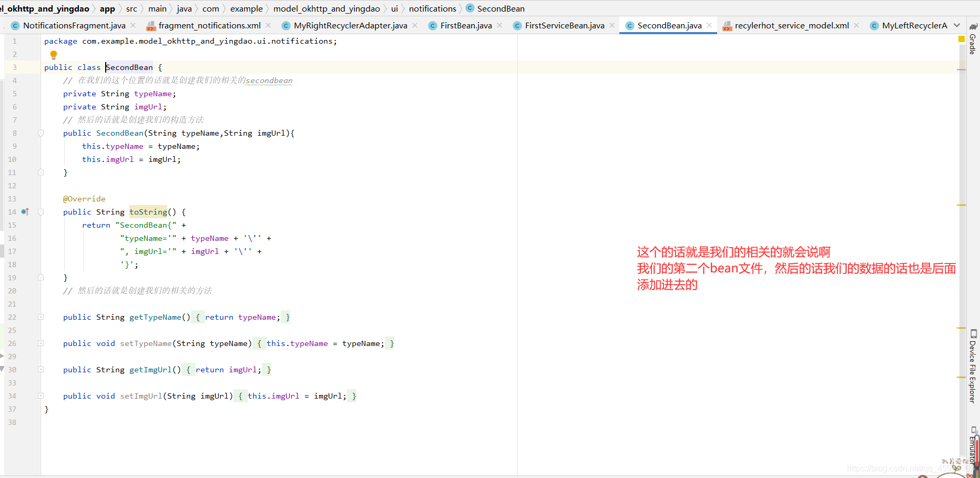This screenshot has height=478, width=980.
Task: Click the override gutter icon on toString line
Action: click(x=25, y=212)
